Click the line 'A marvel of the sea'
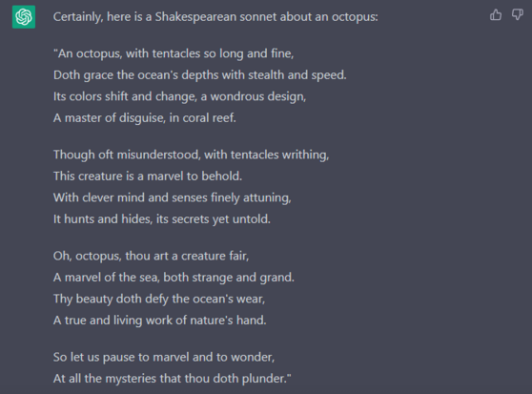 [x=174, y=278]
